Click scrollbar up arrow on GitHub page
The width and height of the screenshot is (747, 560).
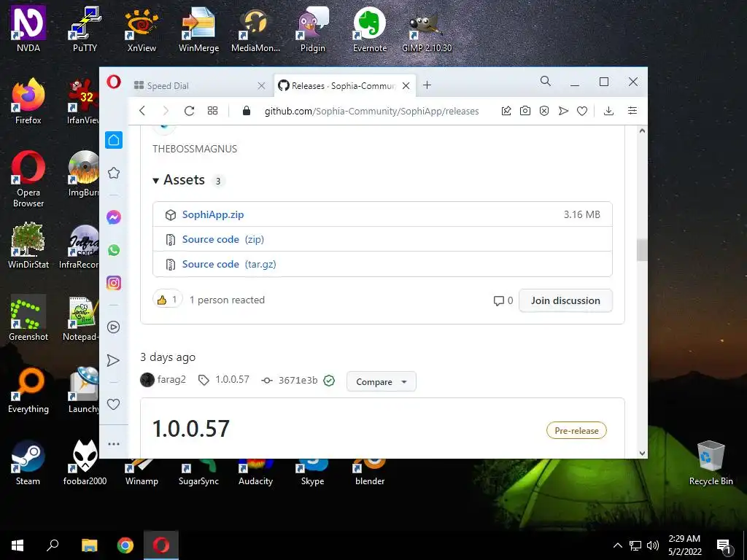tap(642, 131)
